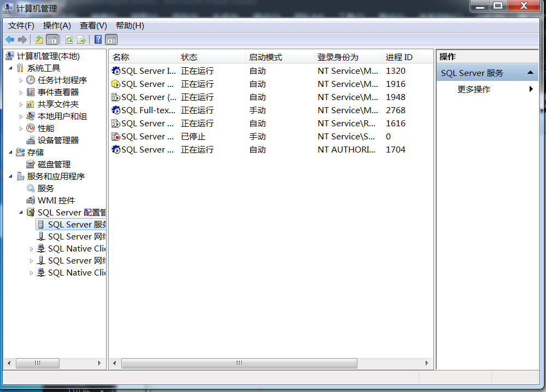The width and height of the screenshot is (546, 392).
Task: Minimize the 计算机管理 window
Action: (x=480, y=5)
